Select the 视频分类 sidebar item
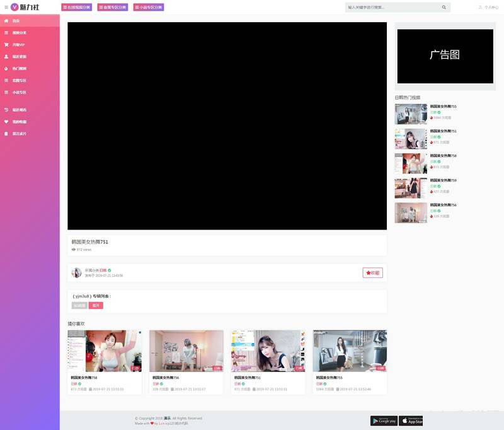This screenshot has height=430, width=504. click(20, 33)
